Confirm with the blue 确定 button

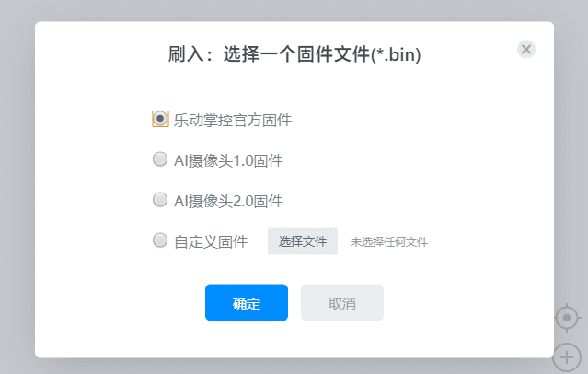(x=247, y=303)
